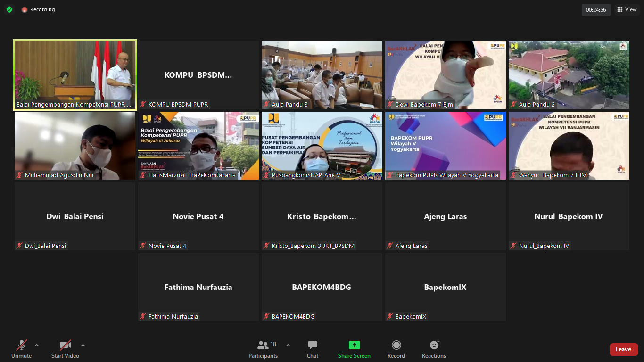The image size is (644, 362).
Task: Open the Participants panel
Action: pos(263,350)
